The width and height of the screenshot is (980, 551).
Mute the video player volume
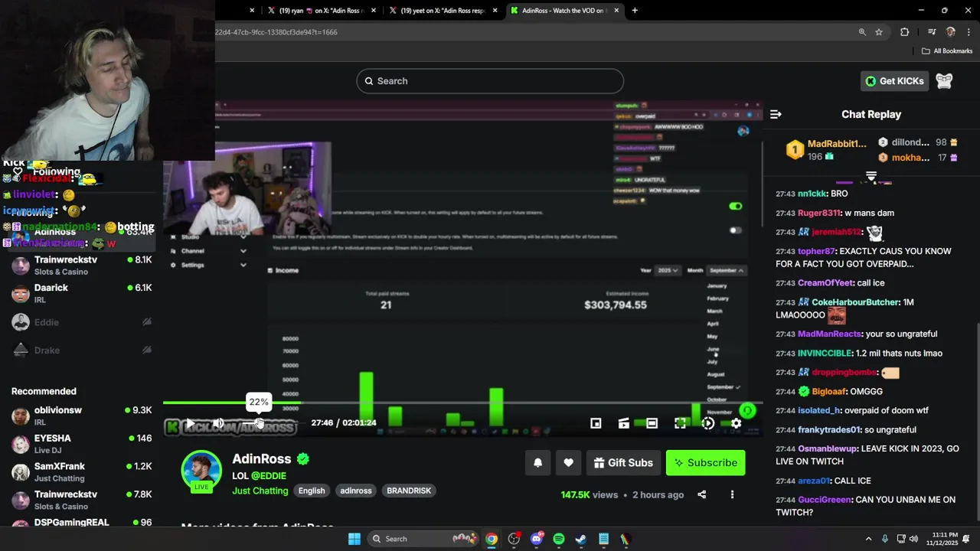point(218,423)
